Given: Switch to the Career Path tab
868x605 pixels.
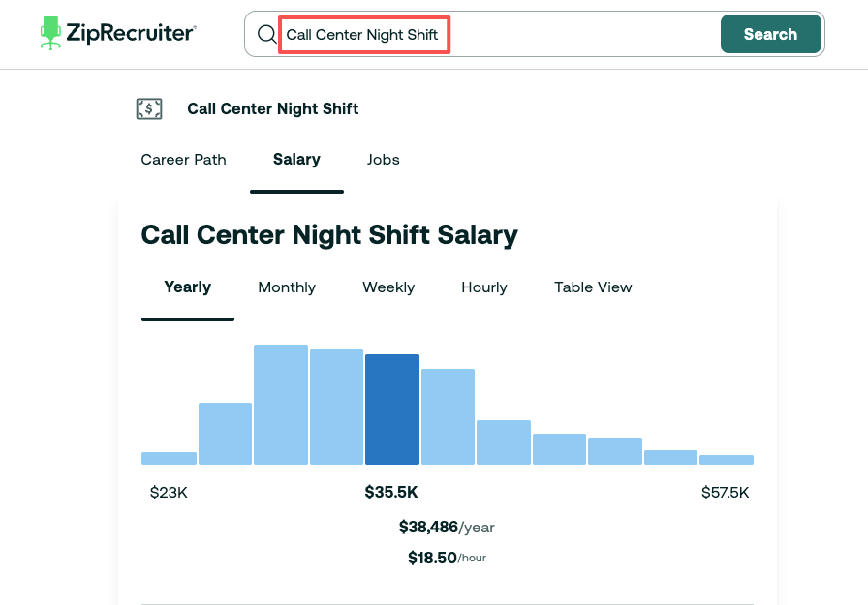Looking at the screenshot, I should click(183, 159).
